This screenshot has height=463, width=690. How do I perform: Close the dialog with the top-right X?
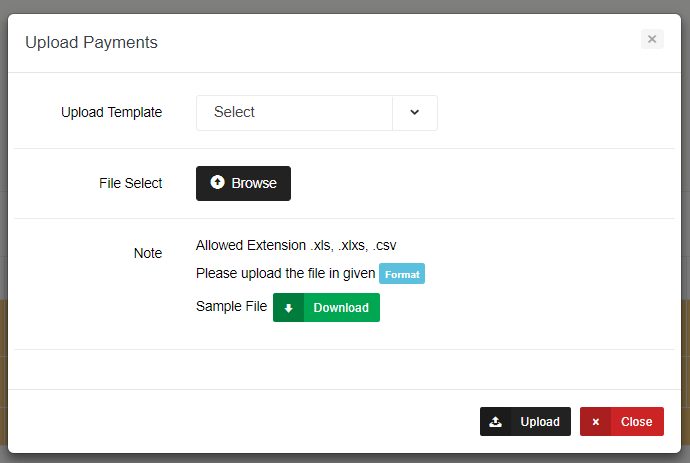point(652,39)
